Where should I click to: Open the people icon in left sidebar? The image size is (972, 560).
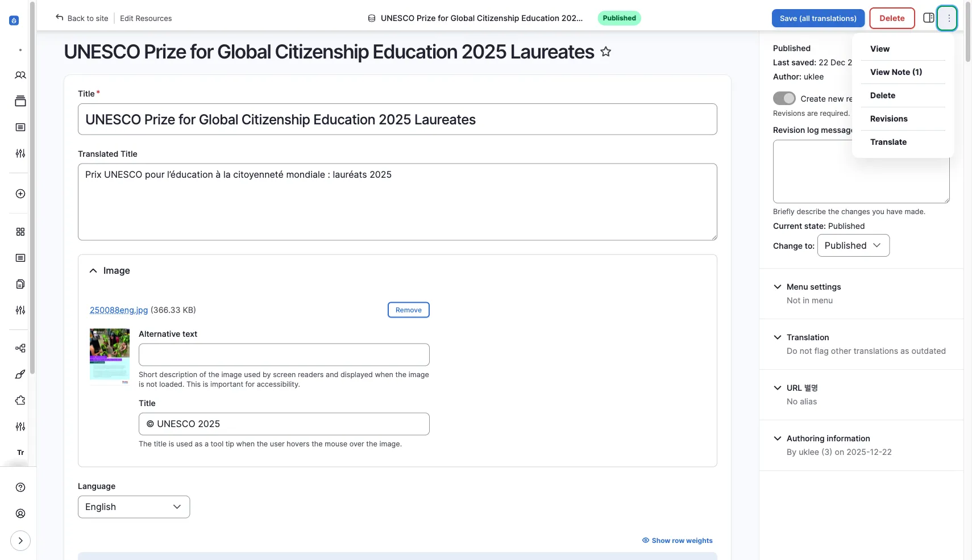click(20, 75)
